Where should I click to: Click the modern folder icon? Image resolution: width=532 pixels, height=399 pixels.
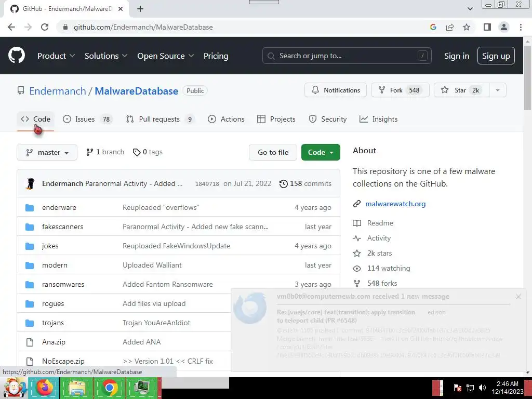(x=30, y=265)
